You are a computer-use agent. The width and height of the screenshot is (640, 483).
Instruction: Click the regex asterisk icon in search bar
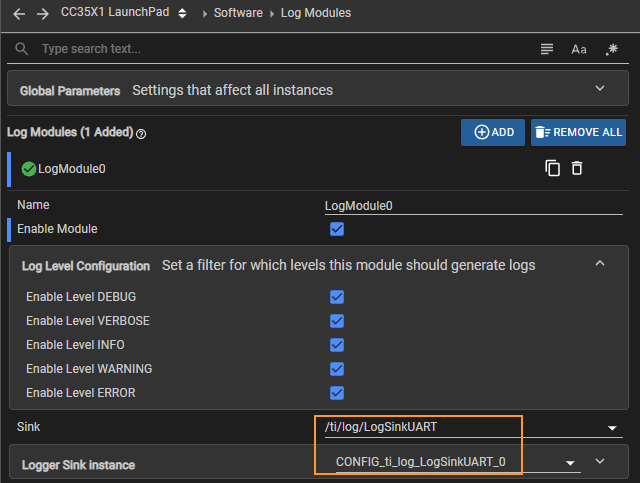pyautogui.click(x=611, y=49)
